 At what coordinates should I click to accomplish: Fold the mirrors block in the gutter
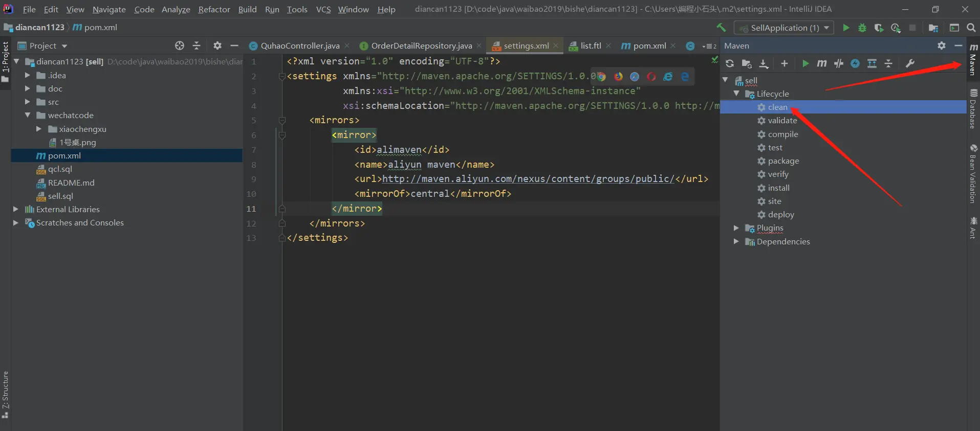[x=282, y=120]
